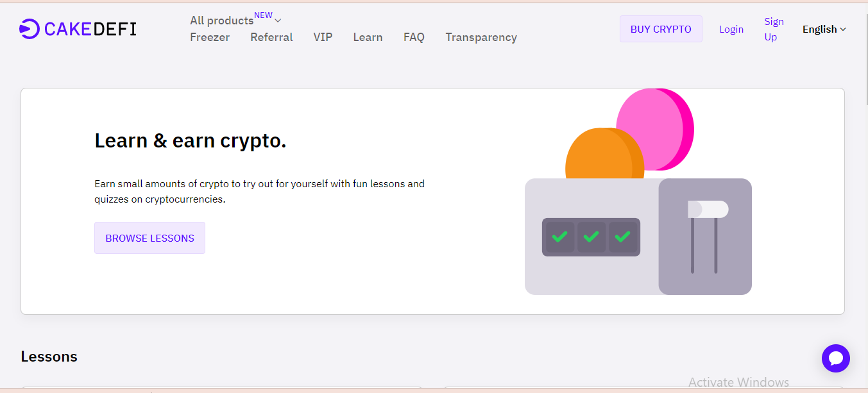The image size is (868, 393).
Task: Open the Learn section
Action: pyautogui.click(x=367, y=37)
